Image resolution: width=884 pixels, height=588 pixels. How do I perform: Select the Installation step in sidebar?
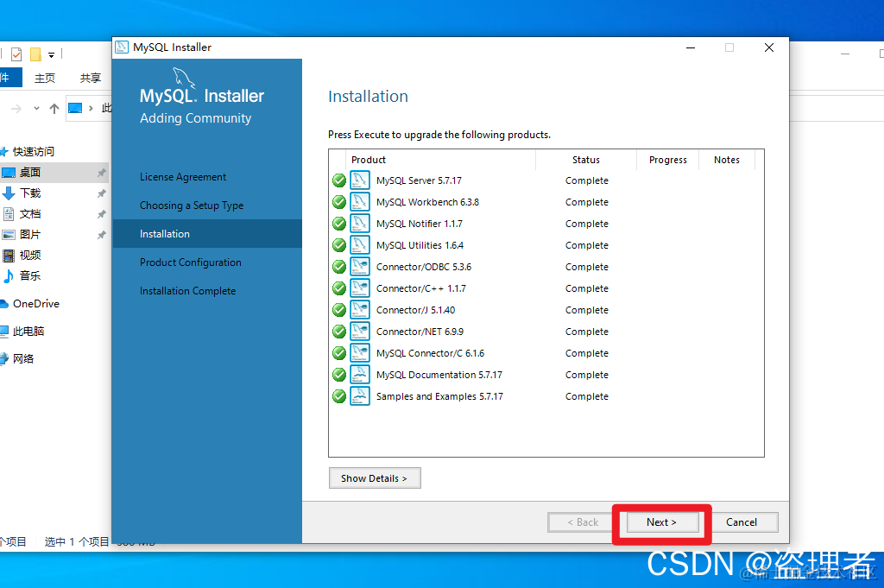click(x=207, y=234)
